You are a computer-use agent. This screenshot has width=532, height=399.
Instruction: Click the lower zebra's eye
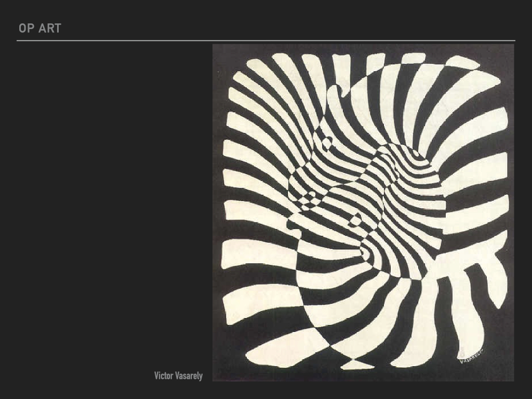tap(356, 220)
